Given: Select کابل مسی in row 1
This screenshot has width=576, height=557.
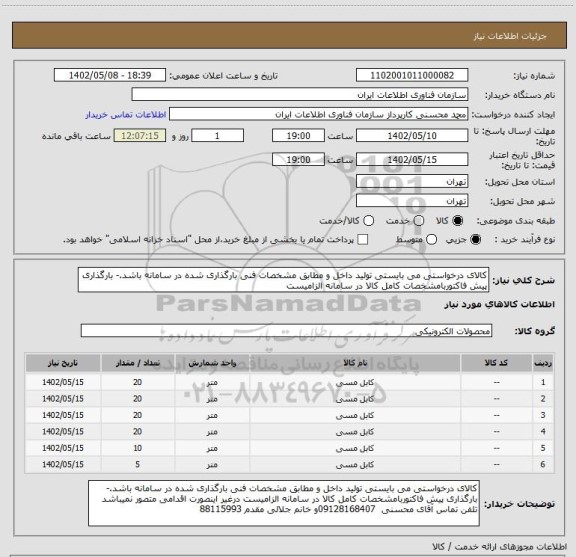Looking at the screenshot, I should point(355,382).
